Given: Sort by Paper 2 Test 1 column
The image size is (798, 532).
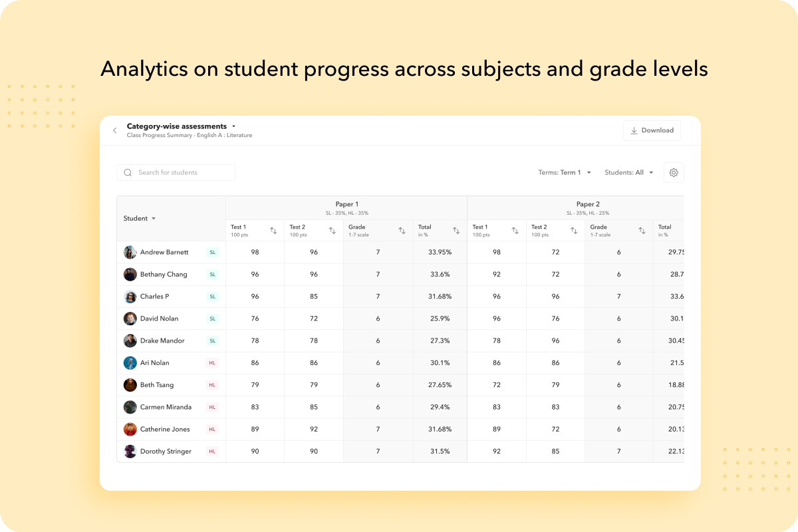Looking at the screenshot, I should pyautogui.click(x=515, y=231).
